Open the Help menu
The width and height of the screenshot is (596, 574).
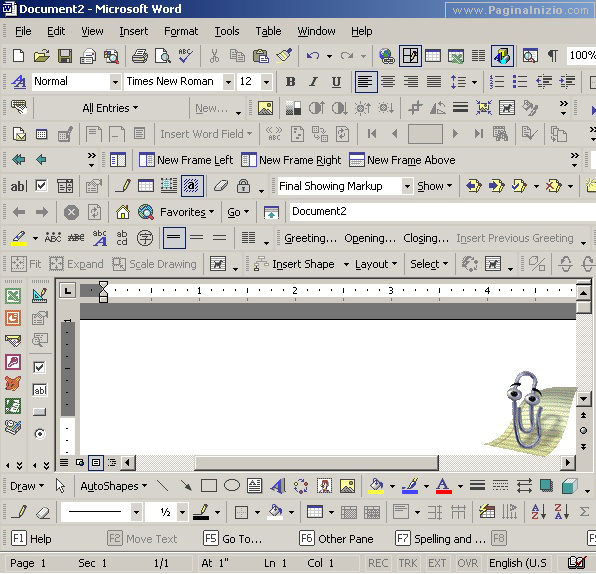[361, 31]
